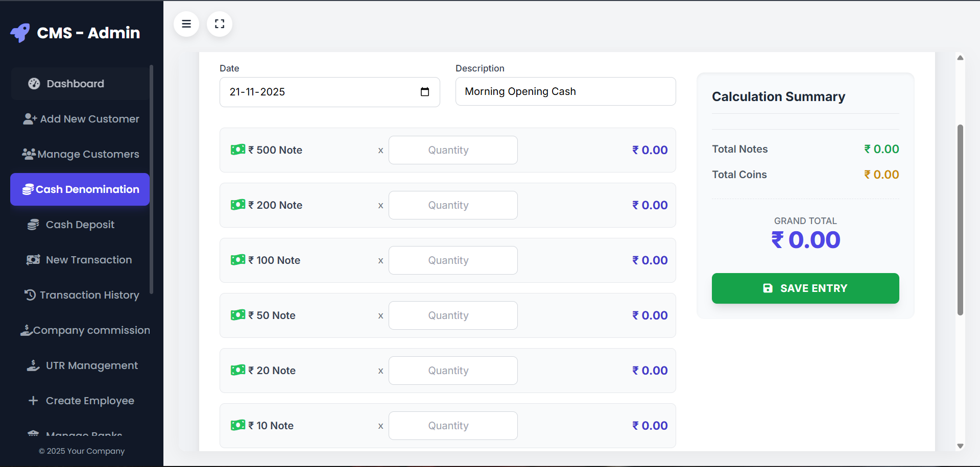This screenshot has height=467, width=980.
Task: Open Cash Deposit page
Action: coord(80,225)
